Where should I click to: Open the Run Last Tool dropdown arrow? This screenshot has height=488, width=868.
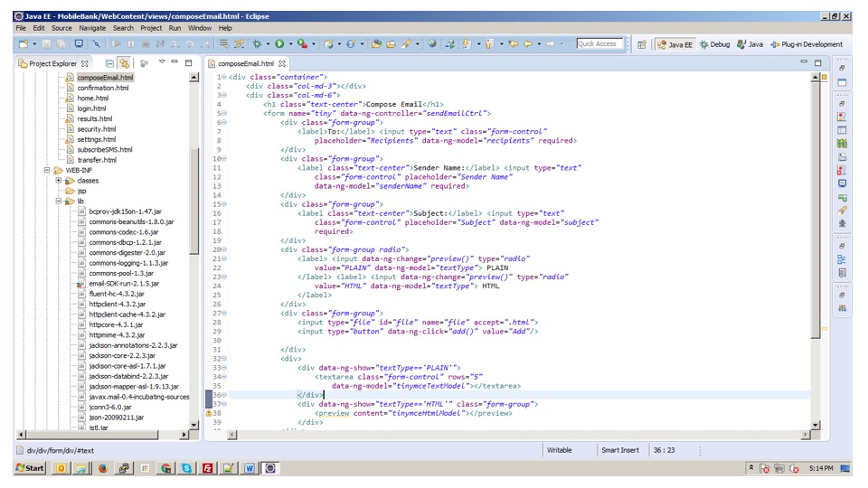[314, 43]
